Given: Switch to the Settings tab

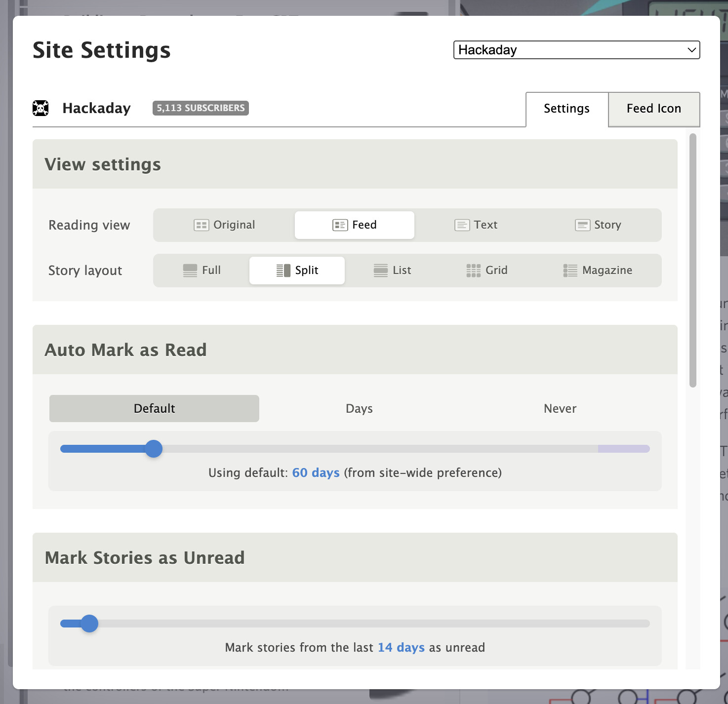Looking at the screenshot, I should click(566, 109).
